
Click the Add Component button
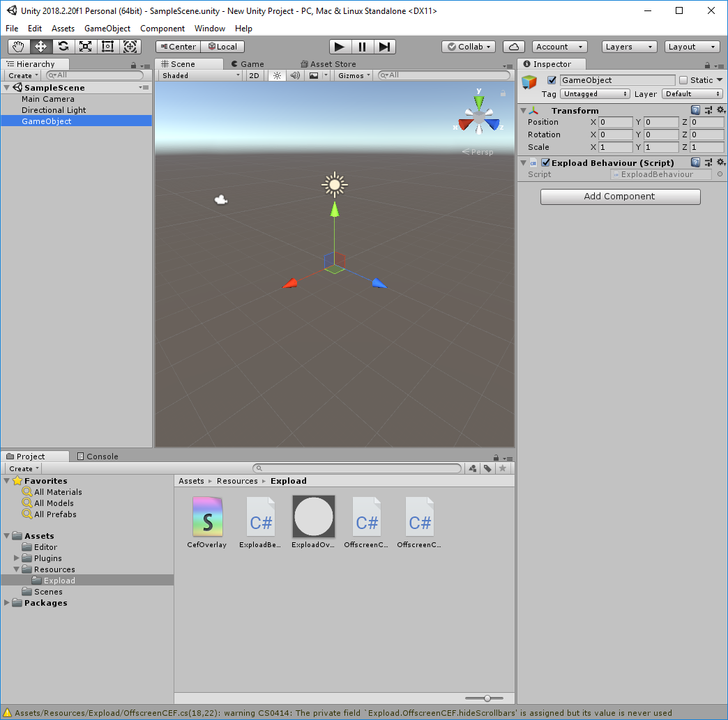(621, 197)
